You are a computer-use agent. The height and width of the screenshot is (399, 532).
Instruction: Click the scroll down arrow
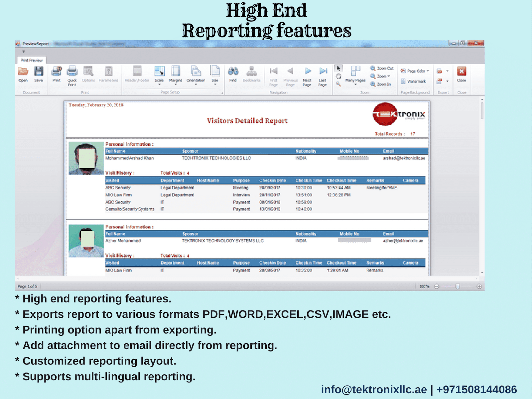(482, 273)
